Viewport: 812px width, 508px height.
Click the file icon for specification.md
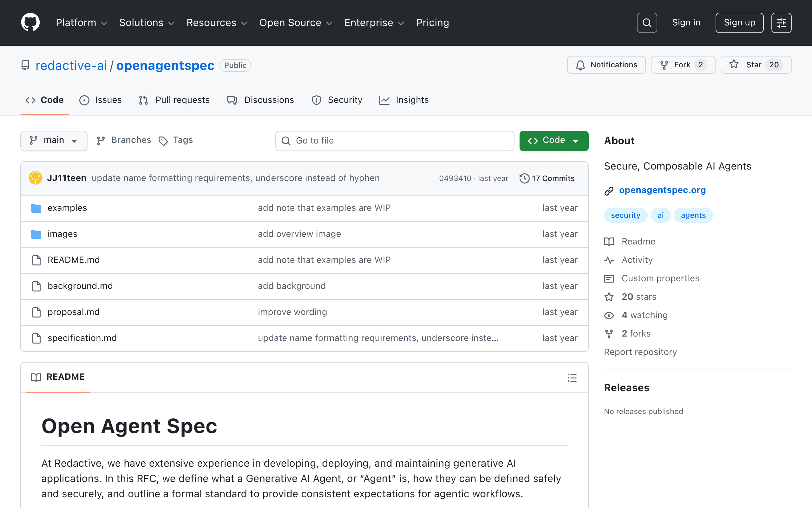pyautogui.click(x=36, y=338)
